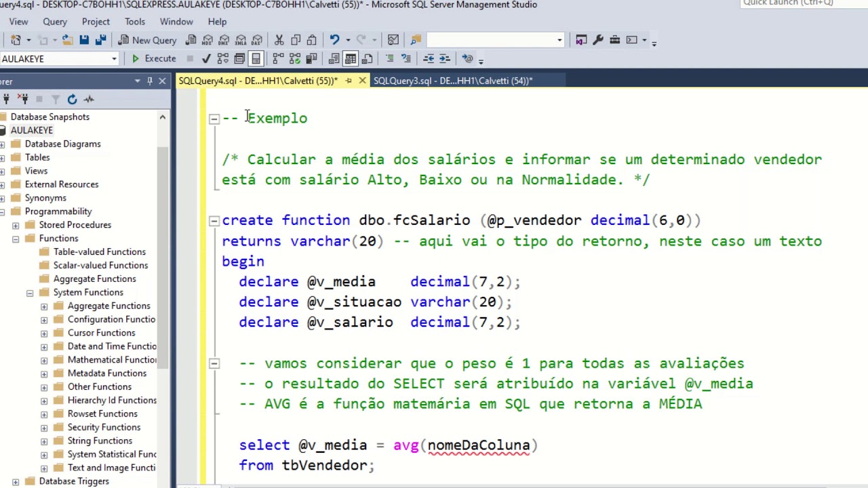Open Find in Files icon

click(x=416, y=40)
